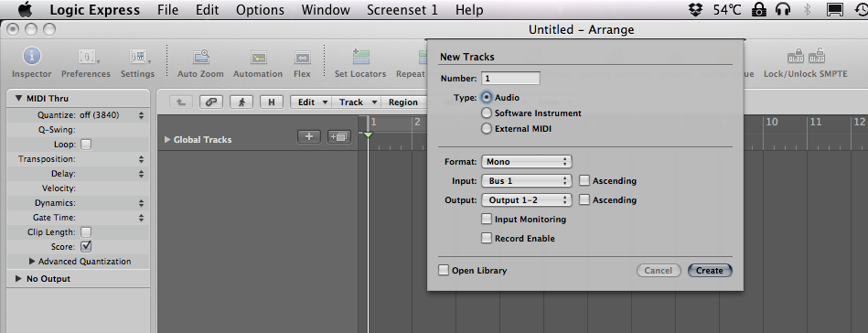Open the Screenset 1 menu
Viewport: 868px width, 333px height.
[x=402, y=10]
